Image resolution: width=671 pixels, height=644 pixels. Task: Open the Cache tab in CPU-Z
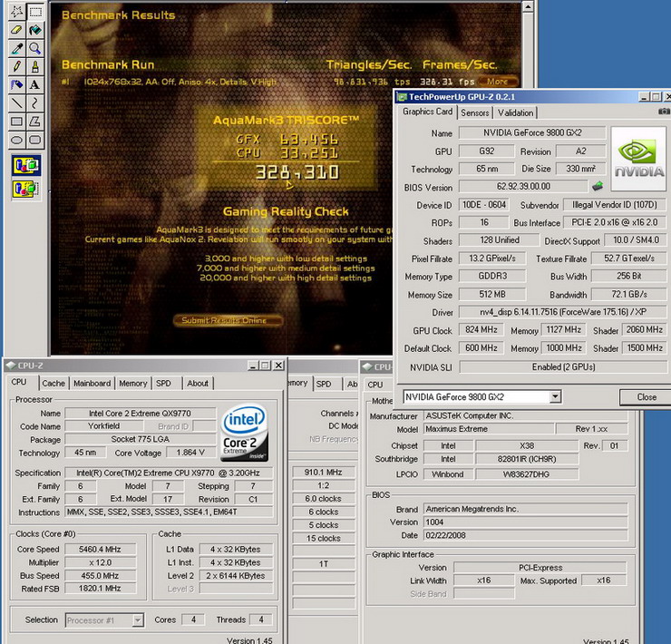coord(53,384)
